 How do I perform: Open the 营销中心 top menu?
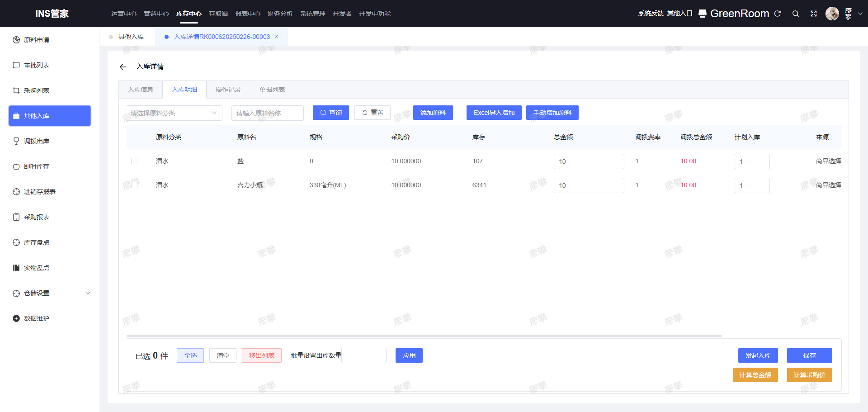156,14
